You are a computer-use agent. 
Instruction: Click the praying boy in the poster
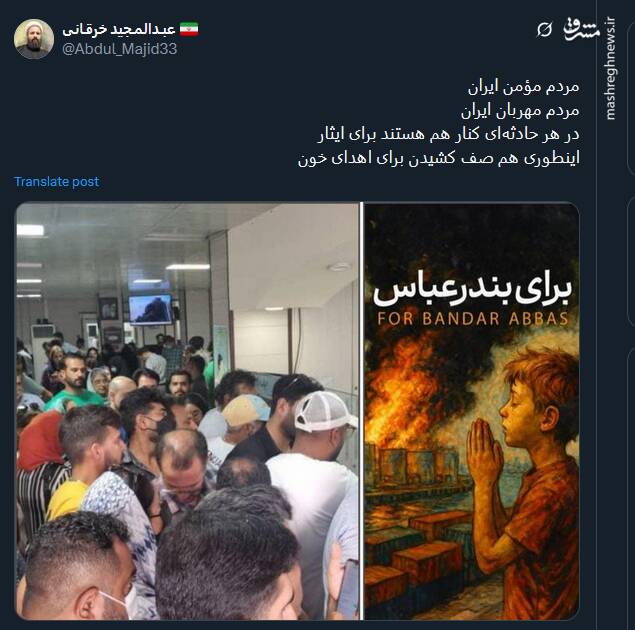tap(526, 478)
